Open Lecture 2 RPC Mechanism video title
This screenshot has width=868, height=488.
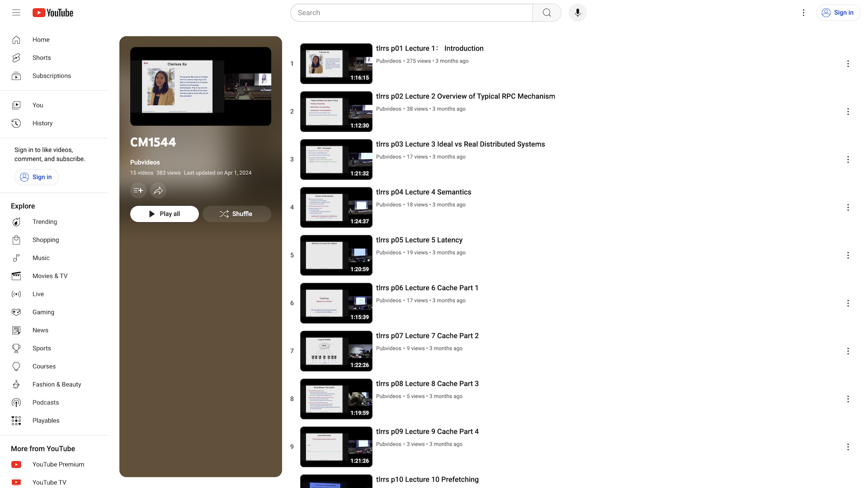[466, 96]
